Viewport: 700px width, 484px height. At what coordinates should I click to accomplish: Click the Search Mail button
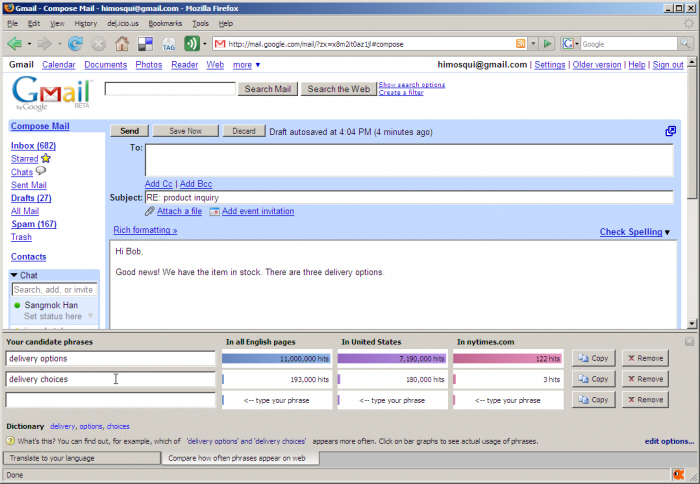pyautogui.click(x=267, y=89)
